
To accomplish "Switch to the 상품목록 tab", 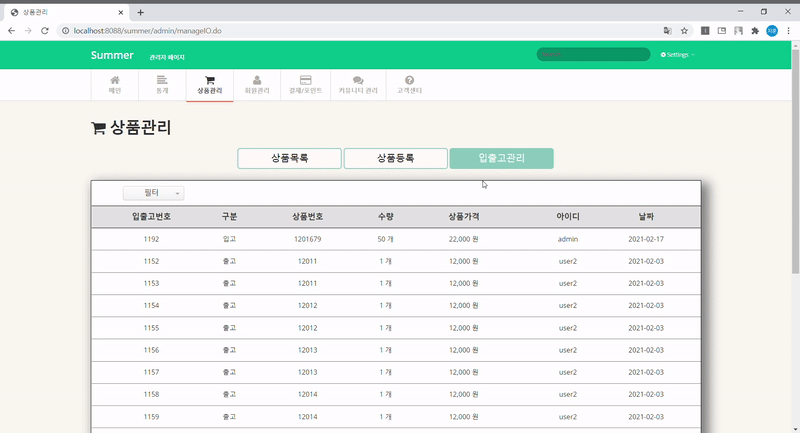I will point(289,158).
